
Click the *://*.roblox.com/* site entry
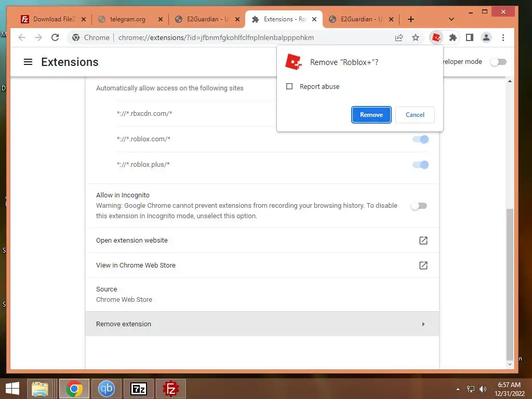(x=143, y=139)
